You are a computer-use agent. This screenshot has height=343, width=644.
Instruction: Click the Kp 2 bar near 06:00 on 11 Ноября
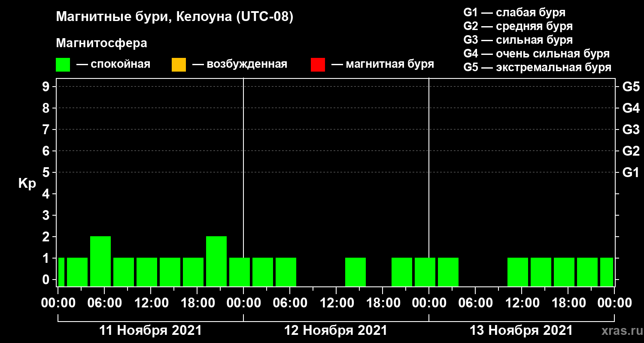tap(100, 261)
